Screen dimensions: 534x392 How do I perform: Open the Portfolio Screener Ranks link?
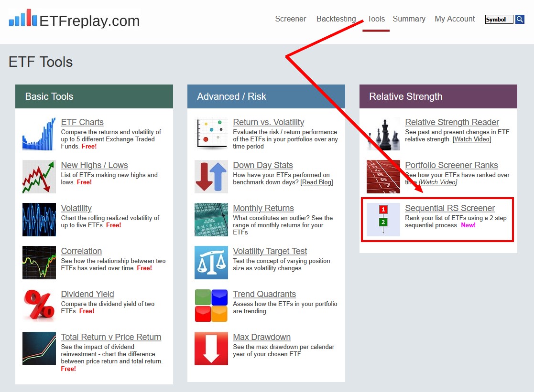coord(451,165)
